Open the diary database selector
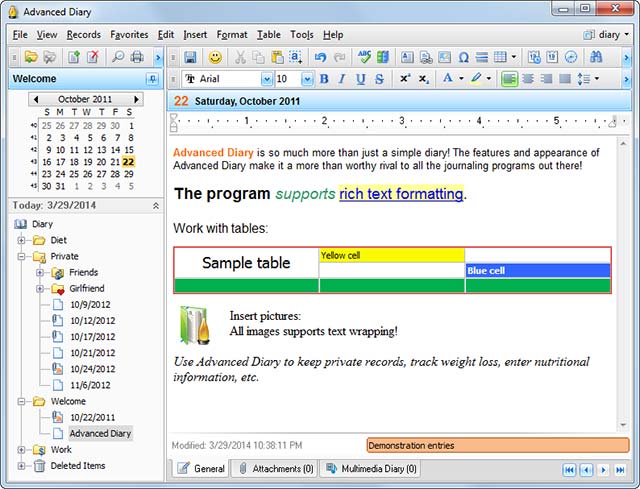The image size is (640, 489). [x=606, y=35]
